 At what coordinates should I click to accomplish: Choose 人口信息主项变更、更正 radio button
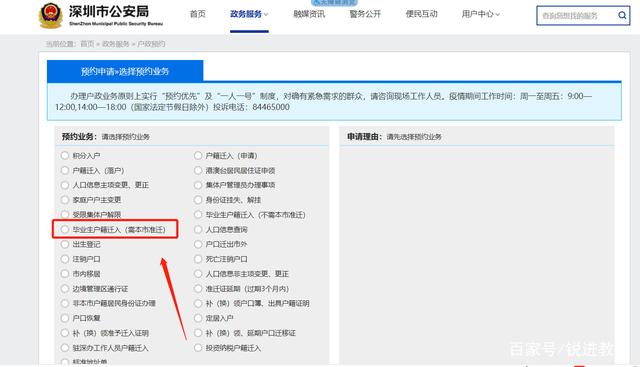64,185
